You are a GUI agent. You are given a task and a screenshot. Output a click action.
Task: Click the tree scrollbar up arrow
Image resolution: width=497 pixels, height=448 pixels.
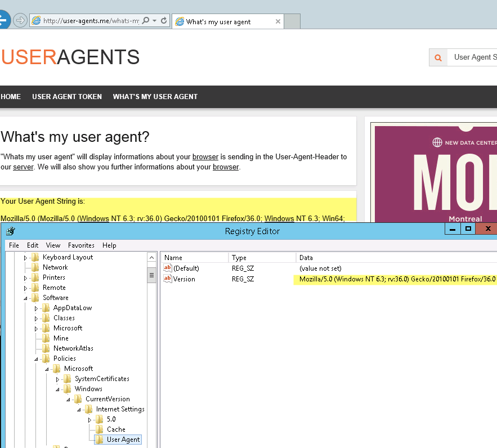pos(152,258)
